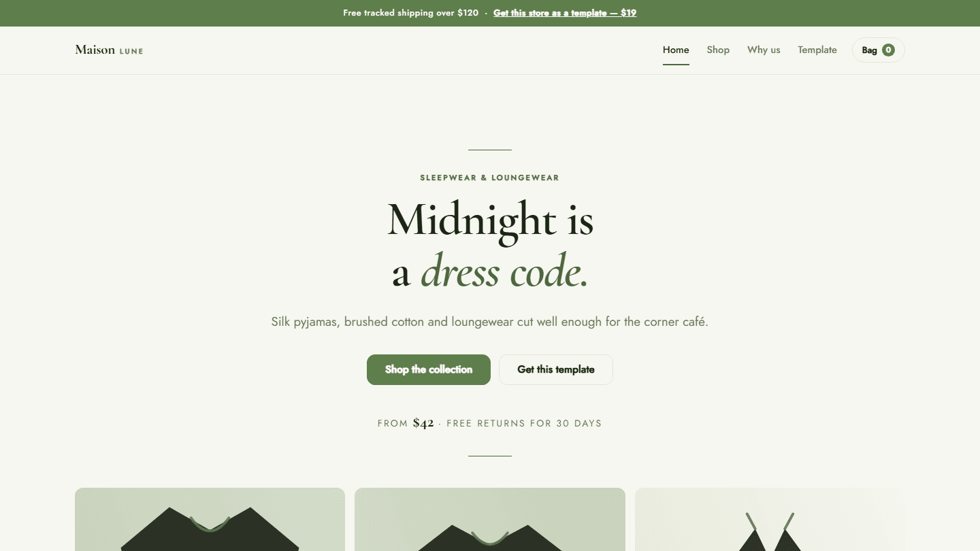
Task: Click 'Get this store as a template — $19'
Action: 565,13
